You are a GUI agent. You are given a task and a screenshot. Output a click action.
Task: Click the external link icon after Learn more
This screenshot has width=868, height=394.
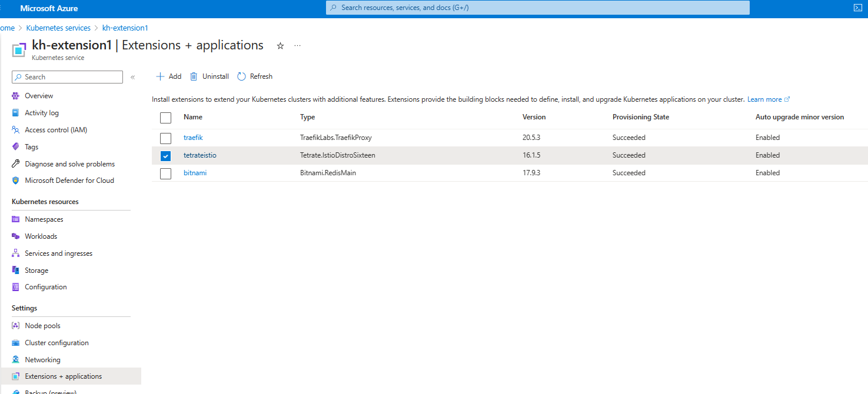click(x=787, y=99)
